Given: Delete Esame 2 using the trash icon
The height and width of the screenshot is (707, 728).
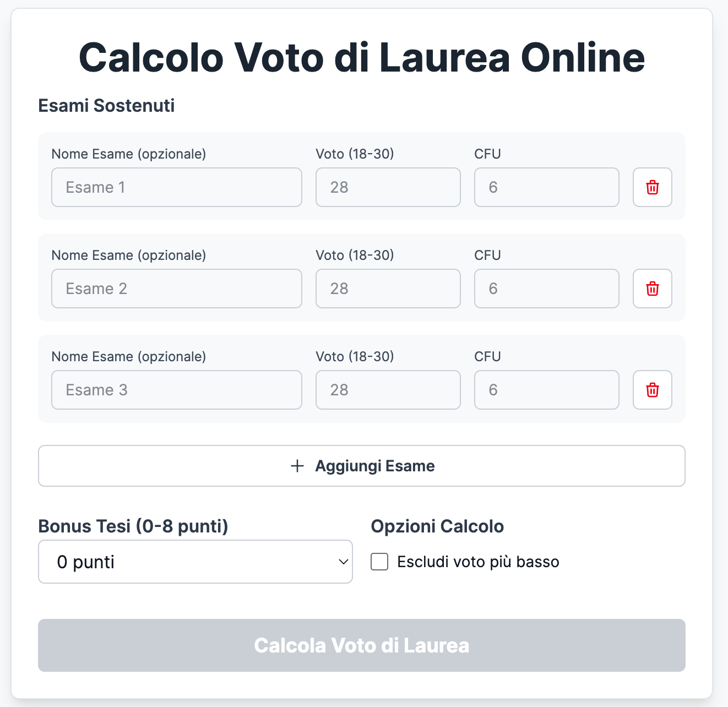Looking at the screenshot, I should coord(652,289).
